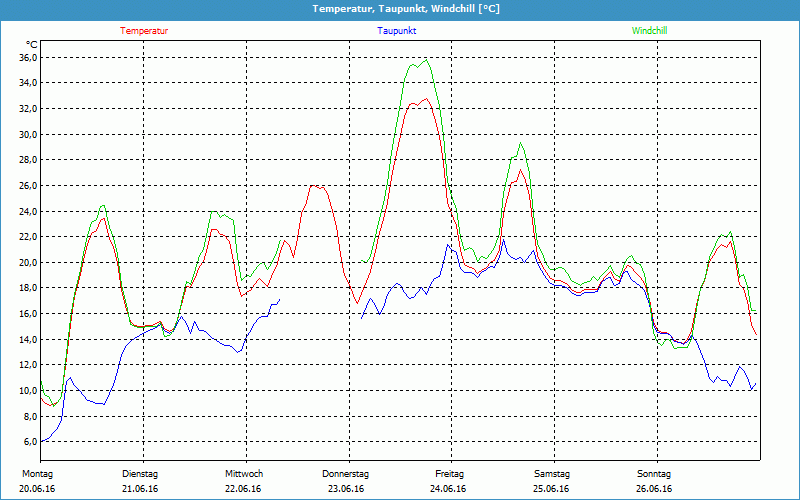Screen dimensions: 800x500
Task: Click the 24.06.16 date label
Action: [x=448, y=489]
